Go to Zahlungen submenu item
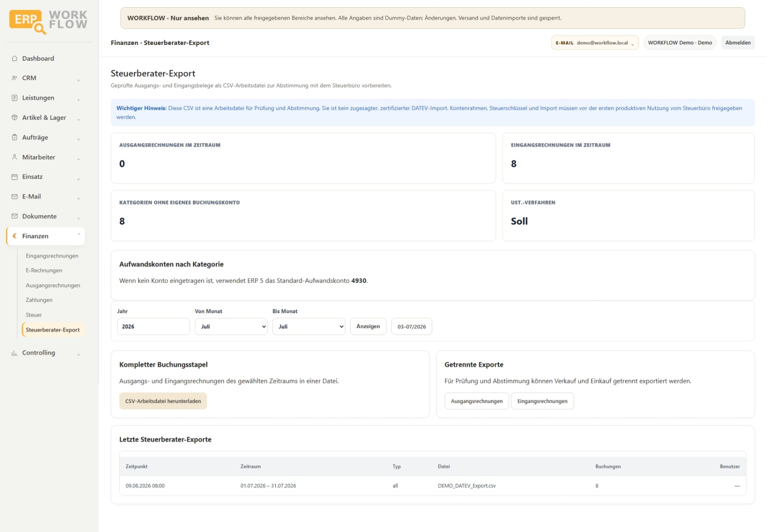This screenshot has height=532, width=767. [x=39, y=300]
